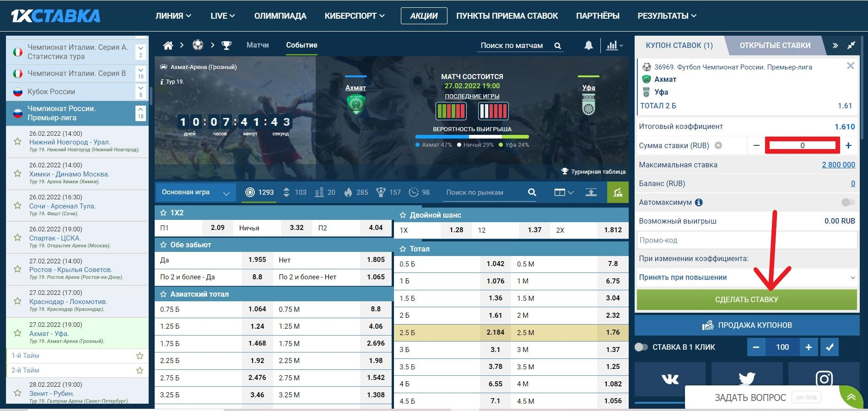Screen dimensions: 868x411
Task: Favorite the Химки - Динамо Москва match star
Action: tap(17, 174)
